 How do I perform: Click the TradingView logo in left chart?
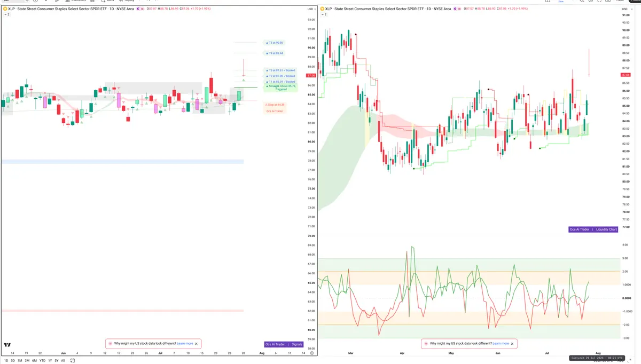[7, 345]
